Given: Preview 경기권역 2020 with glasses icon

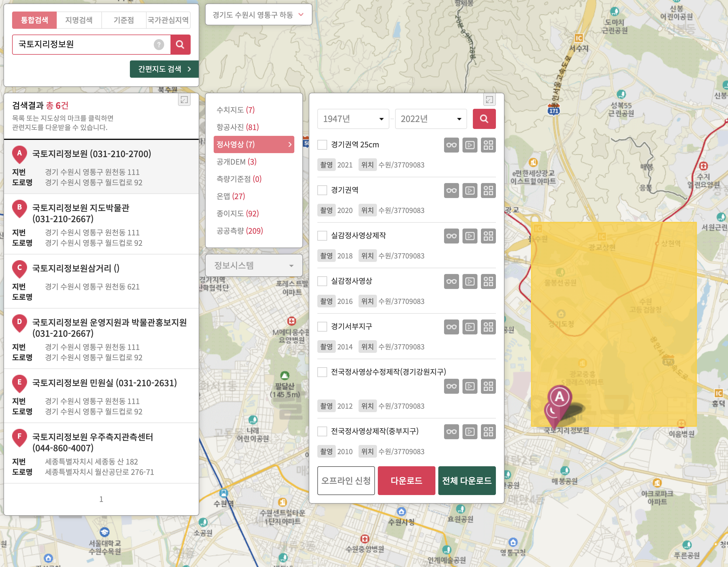Looking at the screenshot, I should (451, 191).
